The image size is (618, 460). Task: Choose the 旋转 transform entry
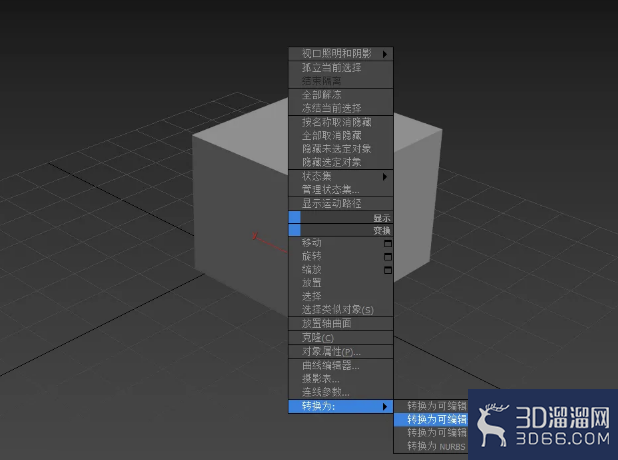tap(341, 257)
